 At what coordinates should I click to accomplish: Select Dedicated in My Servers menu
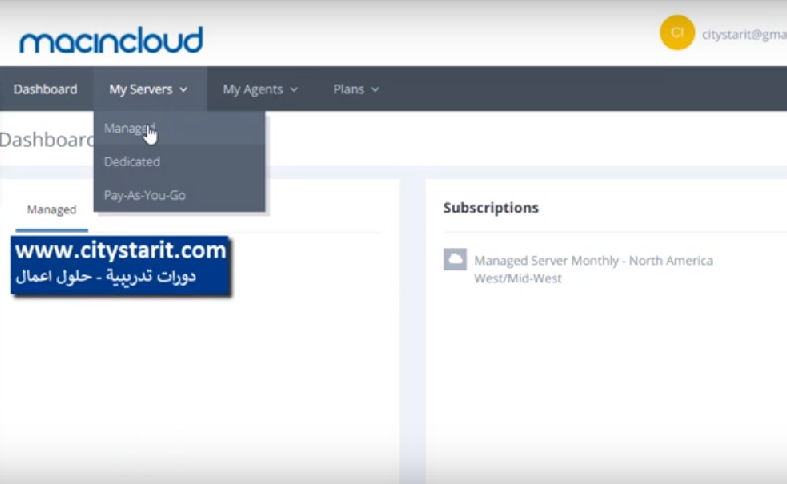click(179, 162)
